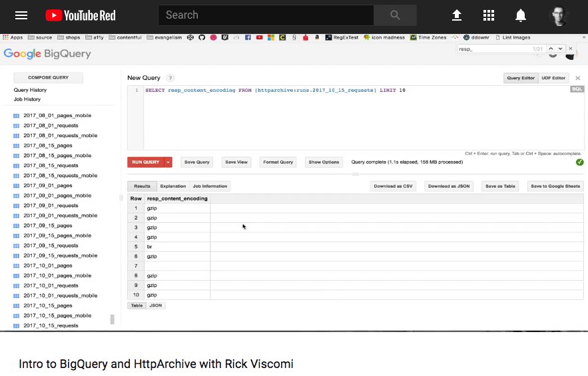Open the Amazon bookmark icon

tap(317, 37)
